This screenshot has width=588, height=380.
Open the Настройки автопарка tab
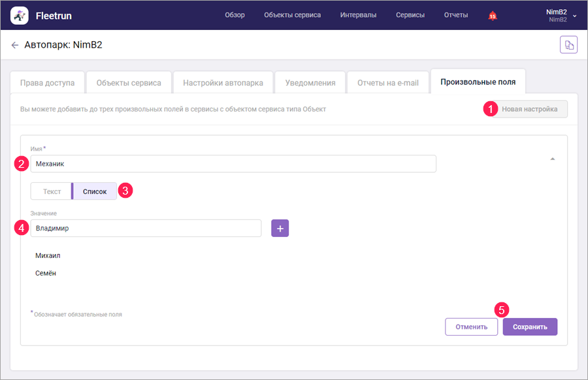point(223,83)
